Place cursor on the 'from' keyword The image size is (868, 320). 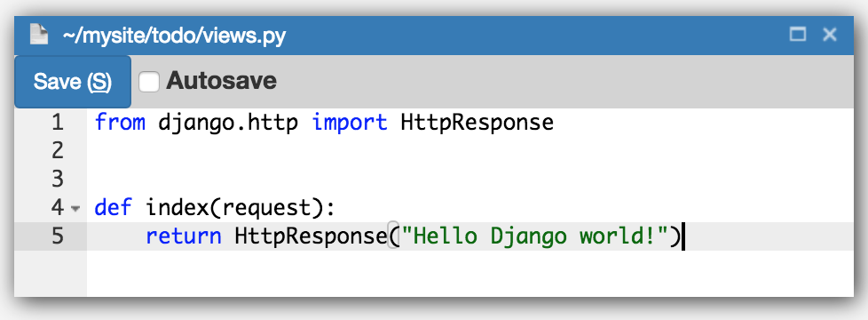pyautogui.click(x=120, y=122)
